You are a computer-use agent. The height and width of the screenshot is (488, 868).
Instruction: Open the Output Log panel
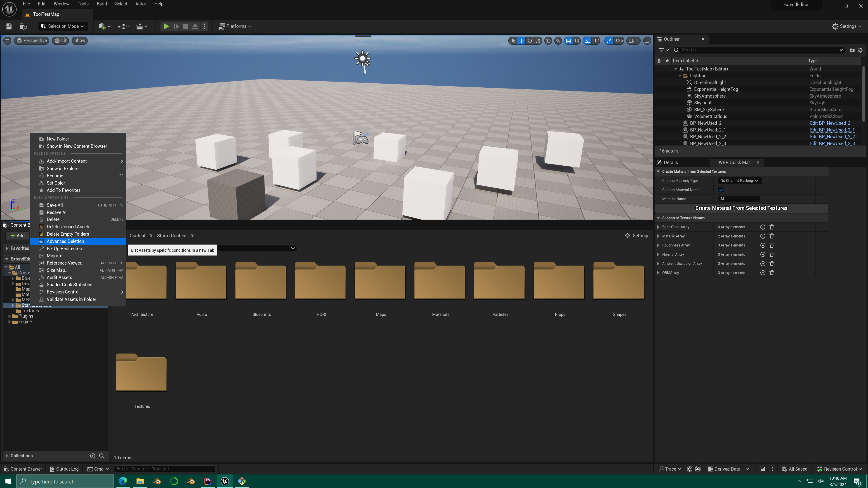64,469
